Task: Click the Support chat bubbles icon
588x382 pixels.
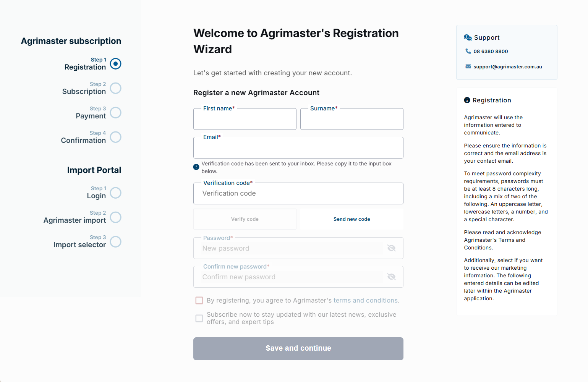Action: (x=468, y=37)
